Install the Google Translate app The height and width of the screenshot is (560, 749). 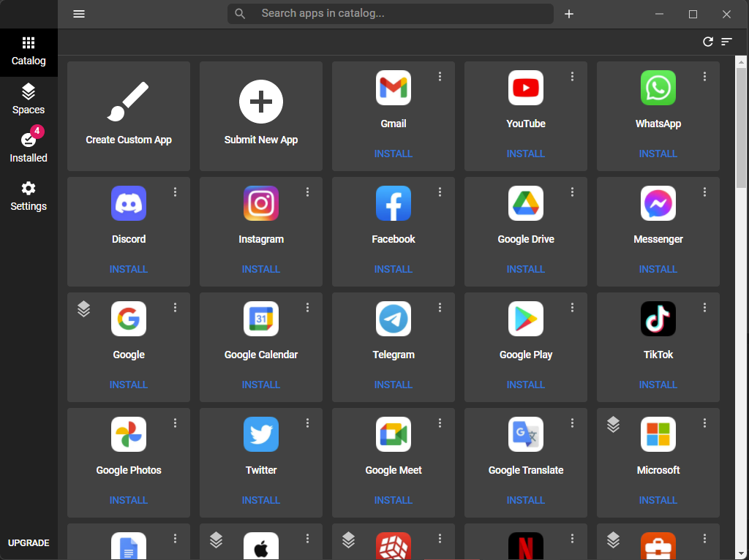(x=525, y=500)
